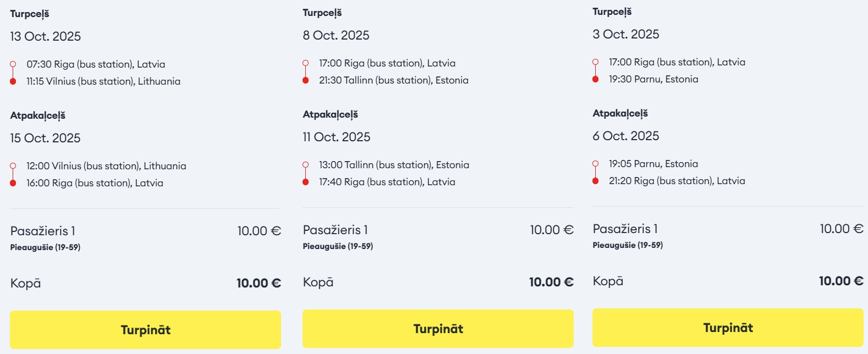Select the 8 Oct. 2025 departure date
The image size is (868, 354).
coord(336,35)
